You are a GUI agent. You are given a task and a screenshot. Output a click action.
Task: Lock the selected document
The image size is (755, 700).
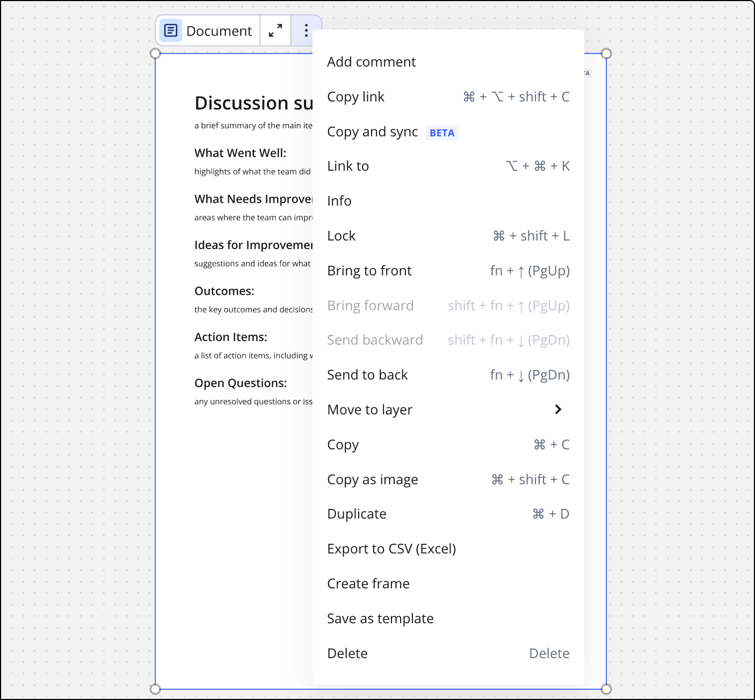coord(342,236)
